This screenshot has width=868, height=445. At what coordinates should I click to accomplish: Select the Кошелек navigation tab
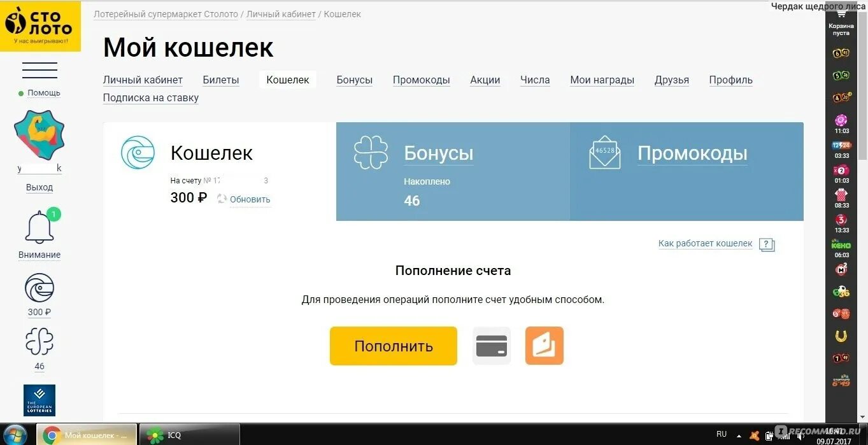coord(288,80)
